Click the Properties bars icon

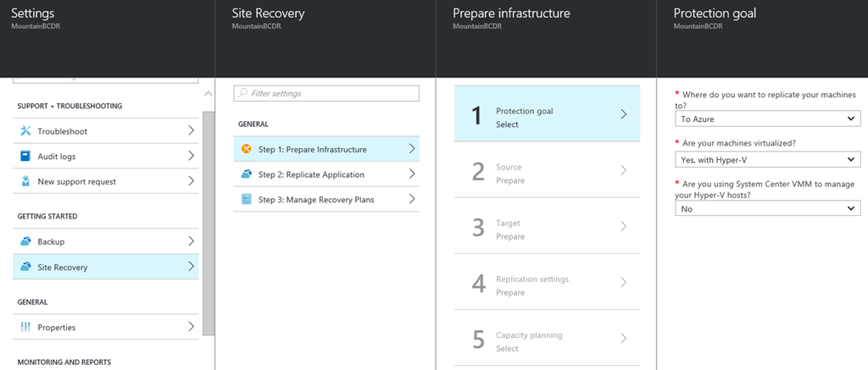coord(25,327)
